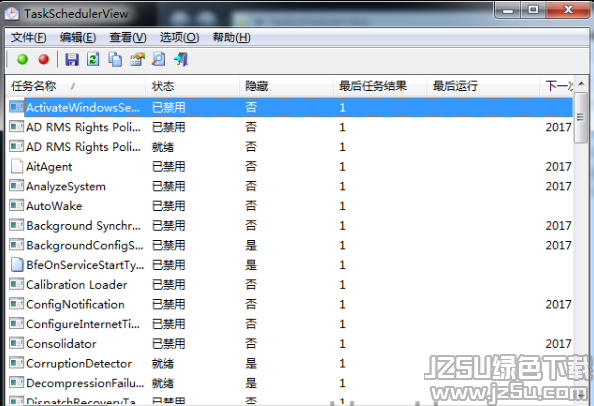Select the DecompressionFailu... task name

[x=85, y=383]
